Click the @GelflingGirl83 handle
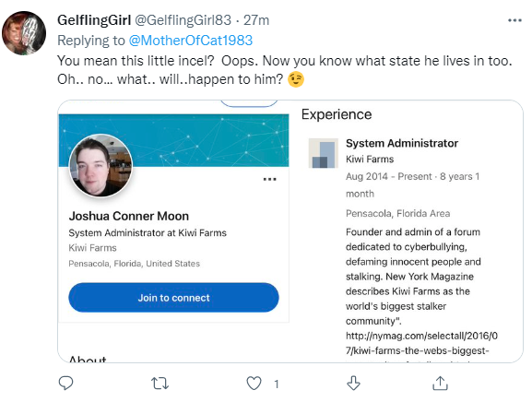This screenshot has height=402, width=532. coord(183,20)
